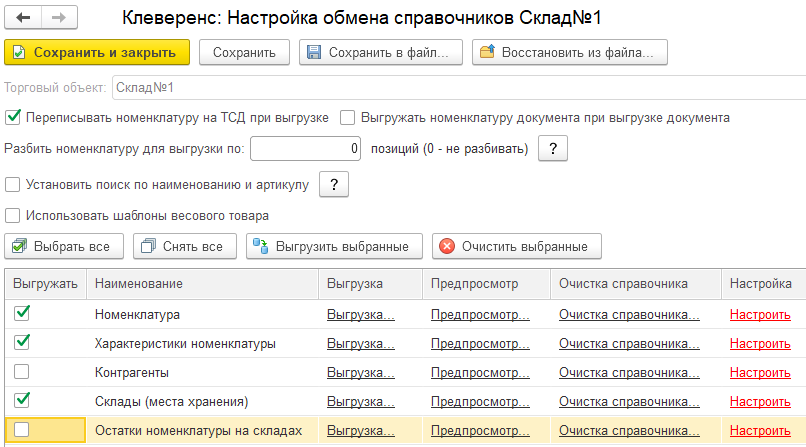Click 'Настроить' for Остатки номенклатуры на складах
The width and height of the screenshot is (806, 447).
point(760,431)
